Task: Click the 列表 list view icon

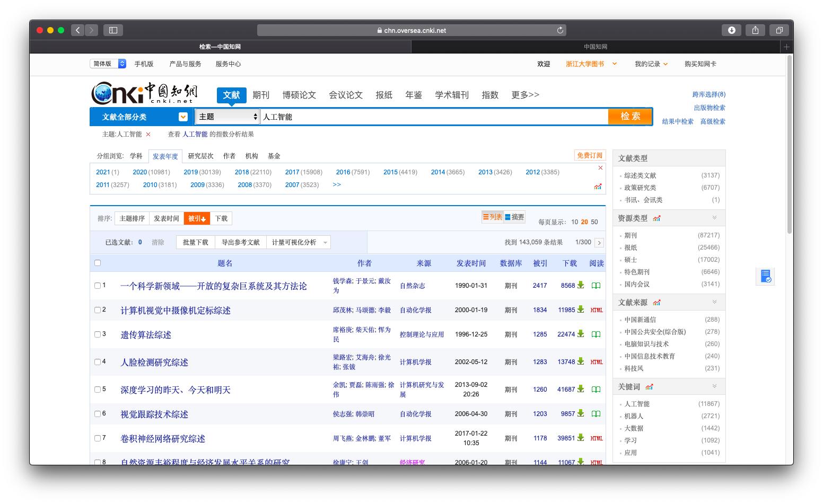Action: point(492,217)
